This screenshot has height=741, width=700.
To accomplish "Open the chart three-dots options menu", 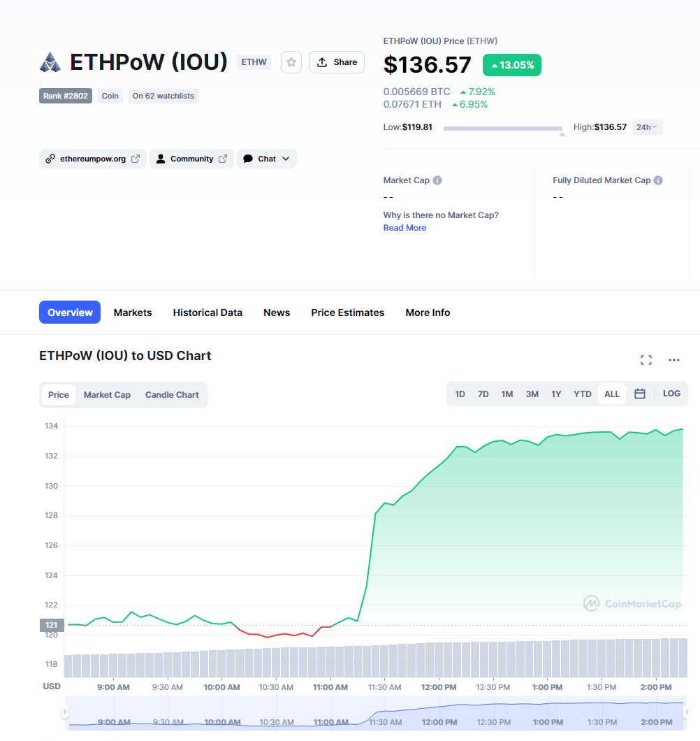I will pyautogui.click(x=673, y=360).
